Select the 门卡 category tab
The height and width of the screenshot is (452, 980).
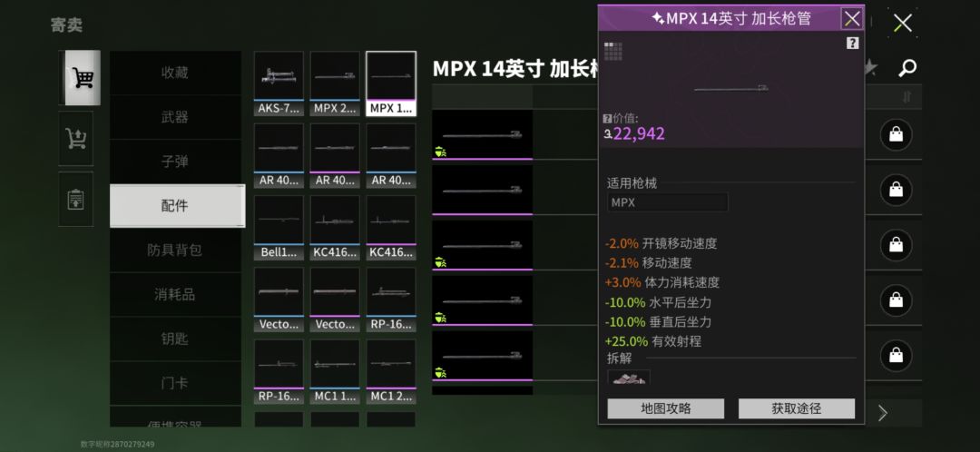(175, 383)
